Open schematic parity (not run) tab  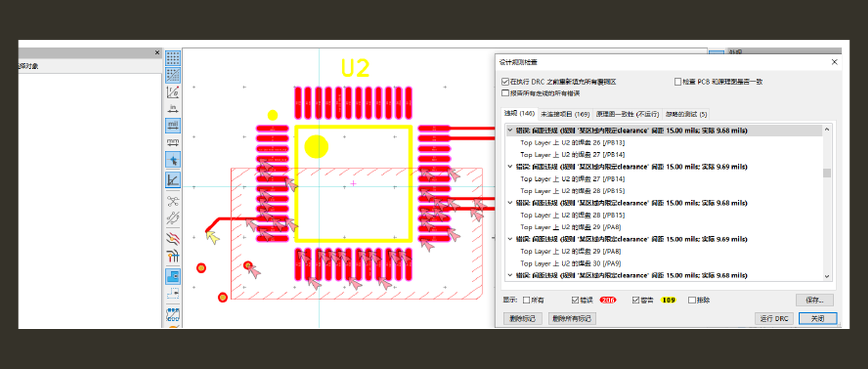(x=627, y=114)
